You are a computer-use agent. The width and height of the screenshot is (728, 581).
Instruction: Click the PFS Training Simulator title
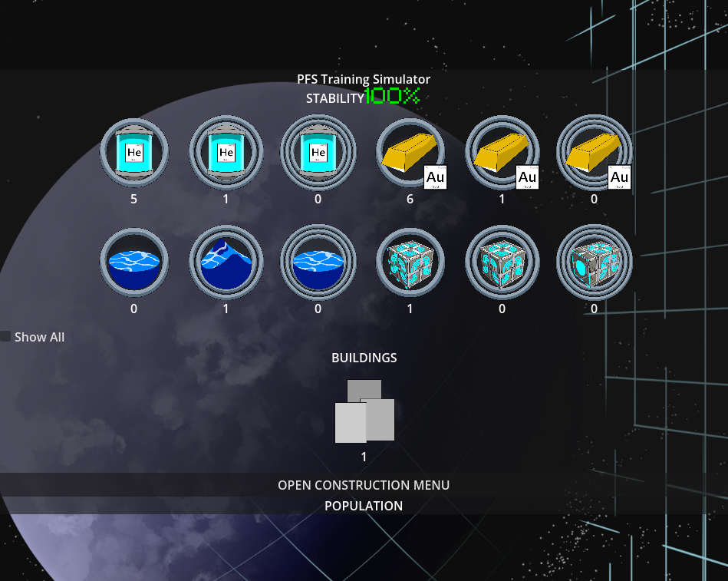(364, 79)
